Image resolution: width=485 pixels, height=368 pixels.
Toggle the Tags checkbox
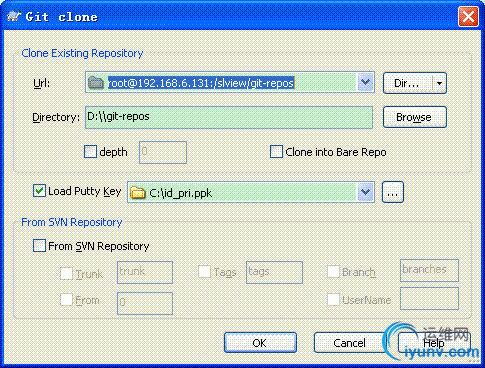coord(204,272)
